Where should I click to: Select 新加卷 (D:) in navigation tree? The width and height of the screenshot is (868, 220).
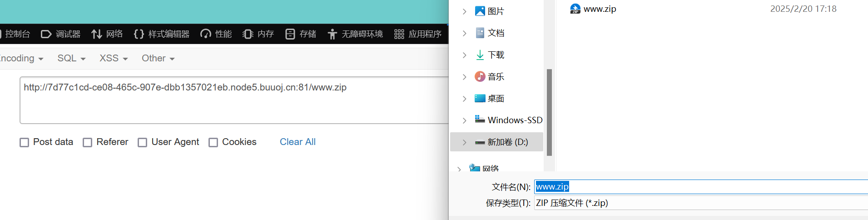[508, 142]
